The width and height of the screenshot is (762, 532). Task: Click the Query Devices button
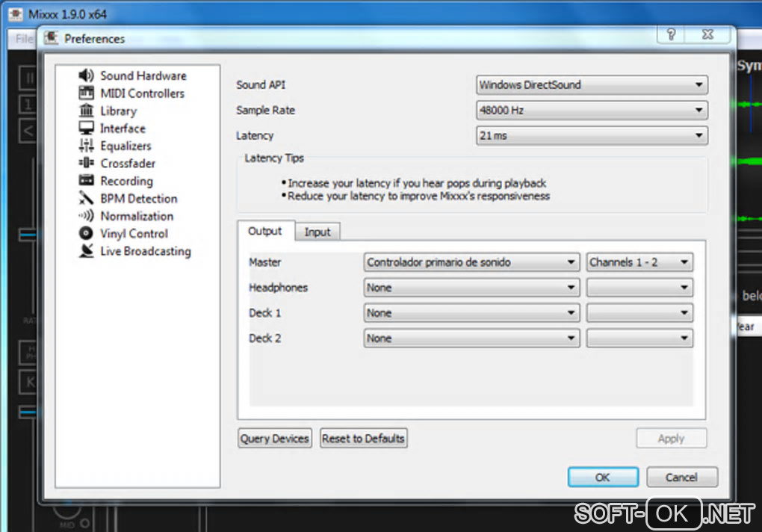coord(275,439)
